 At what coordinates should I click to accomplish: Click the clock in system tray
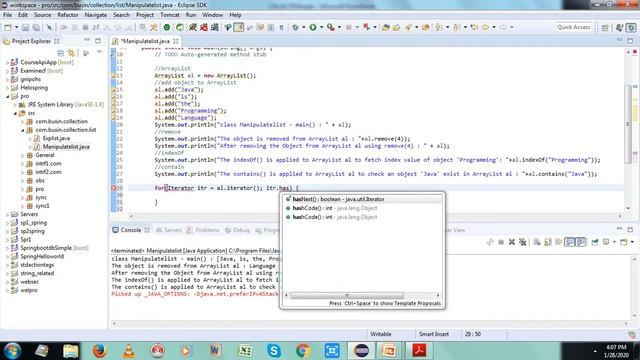616,351
